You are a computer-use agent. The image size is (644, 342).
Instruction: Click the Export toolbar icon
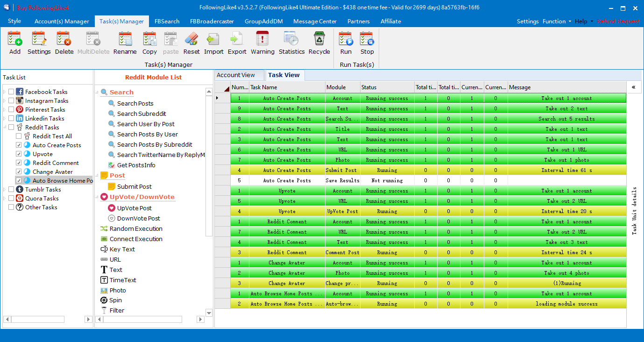tap(237, 39)
